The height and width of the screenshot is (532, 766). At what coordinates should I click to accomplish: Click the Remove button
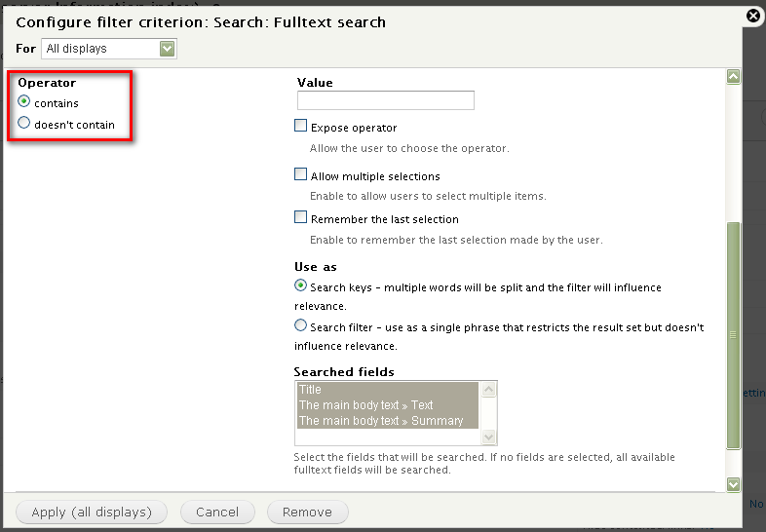(x=307, y=513)
